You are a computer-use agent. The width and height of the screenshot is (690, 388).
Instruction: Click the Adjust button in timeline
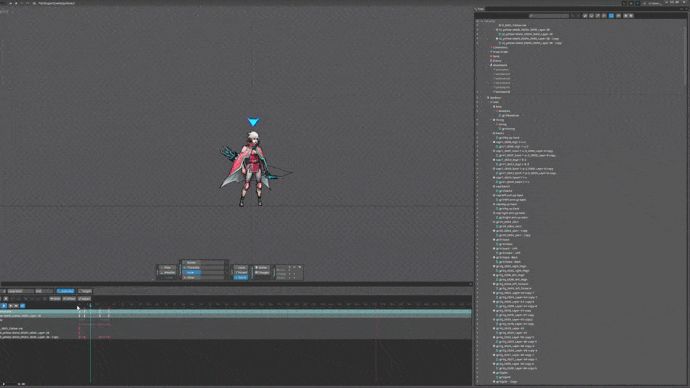pos(84,299)
